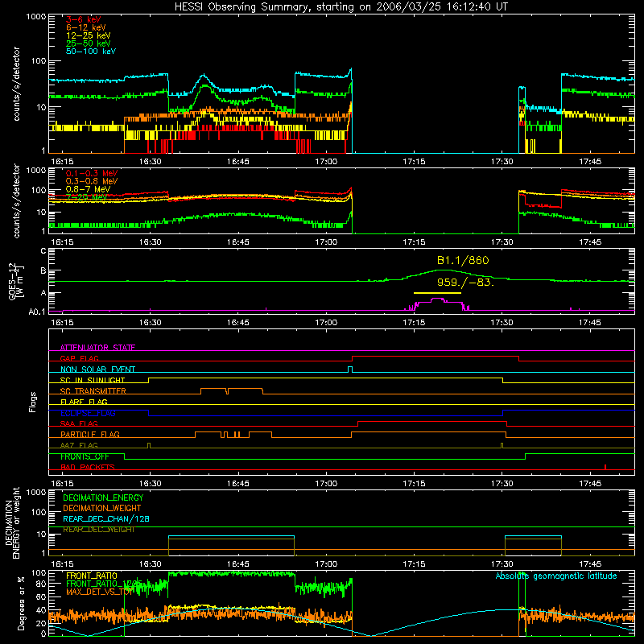Click the Degrees or % axis title

(21, 603)
